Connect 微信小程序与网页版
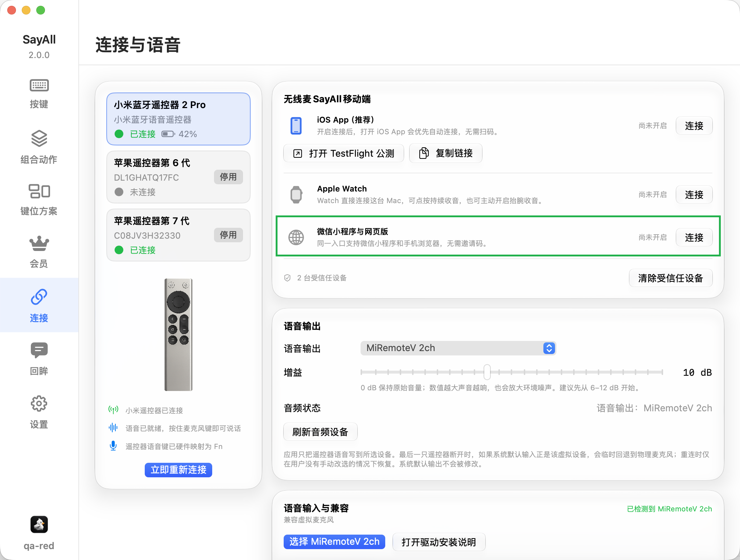This screenshot has width=740, height=560. [x=694, y=237]
